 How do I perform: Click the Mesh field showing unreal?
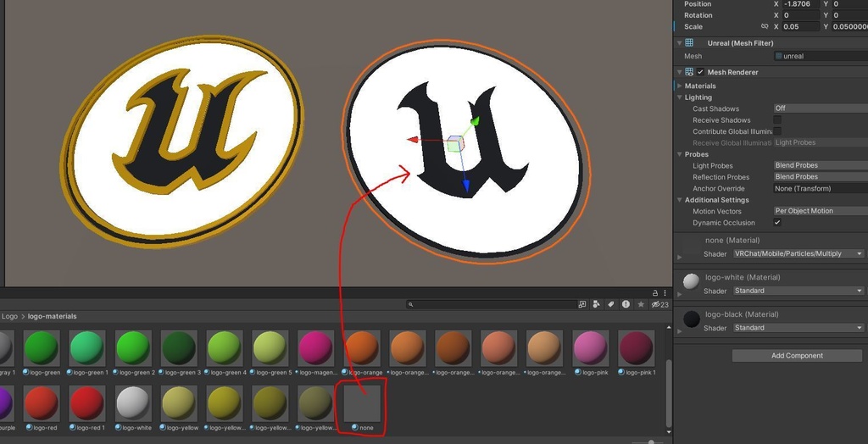[x=821, y=56]
